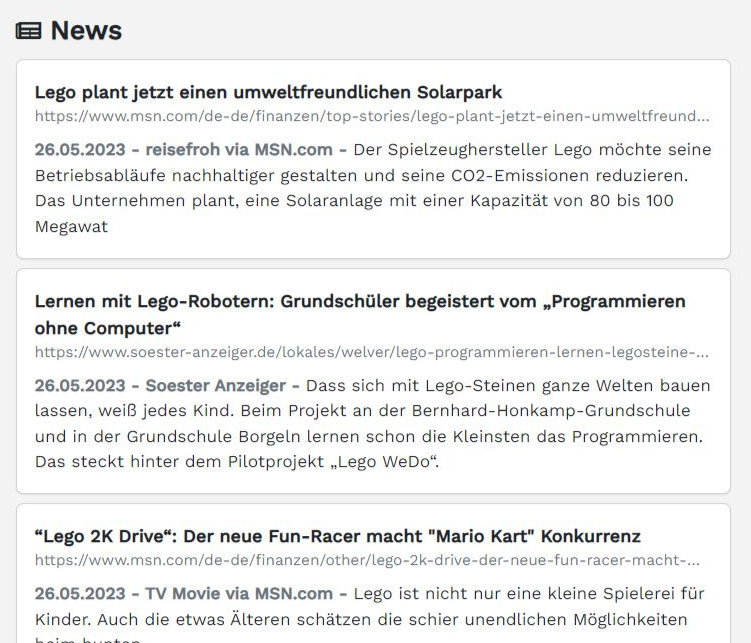Follow the msn.com finanzen top-stories URL
This screenshot has height=643, width=751.
(x=372, y=116)
